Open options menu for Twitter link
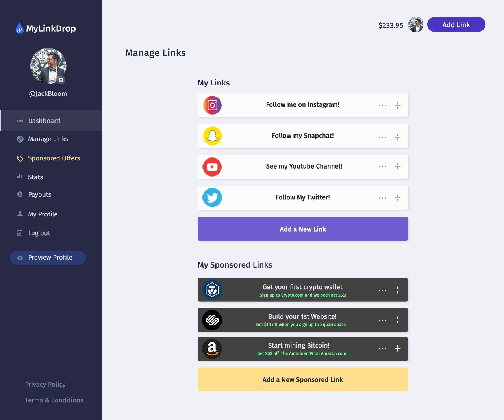 382,198
